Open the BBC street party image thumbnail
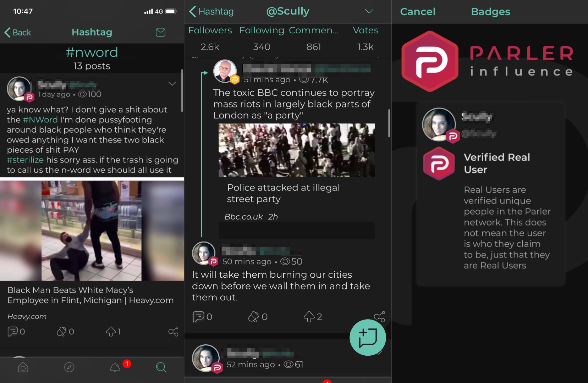The height and width of the screenshot is (383, 588). point(297,150)
